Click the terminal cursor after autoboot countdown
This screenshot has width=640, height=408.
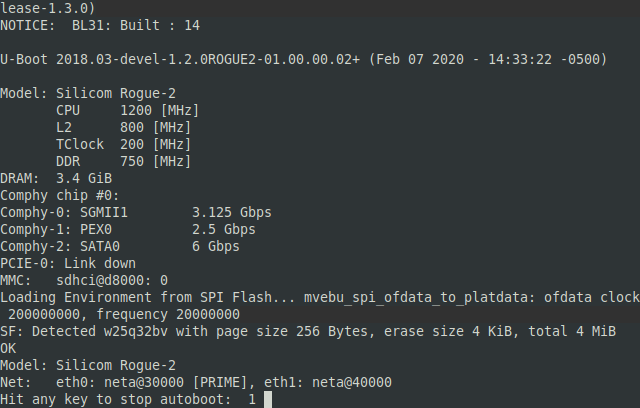(268, 399)
